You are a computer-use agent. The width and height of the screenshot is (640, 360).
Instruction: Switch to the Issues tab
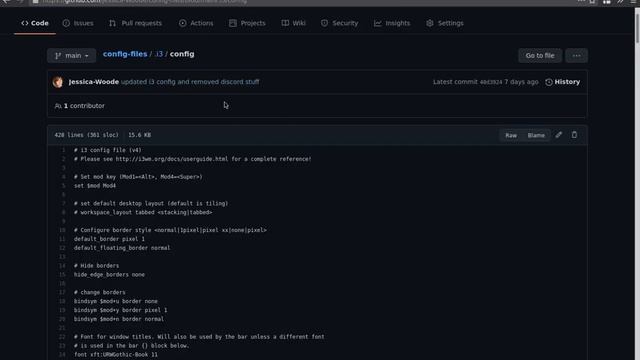[78, 23]
